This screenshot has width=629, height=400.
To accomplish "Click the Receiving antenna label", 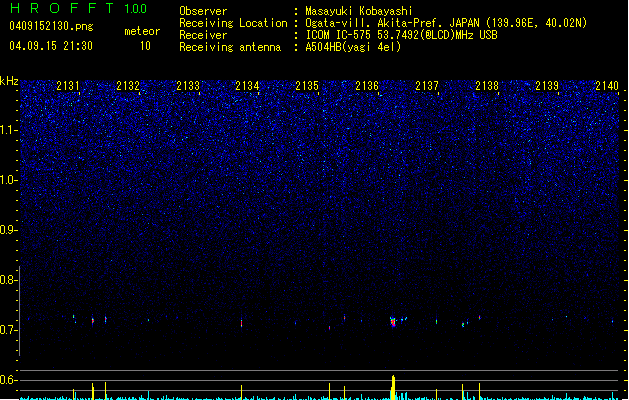I will click(230, 47).
